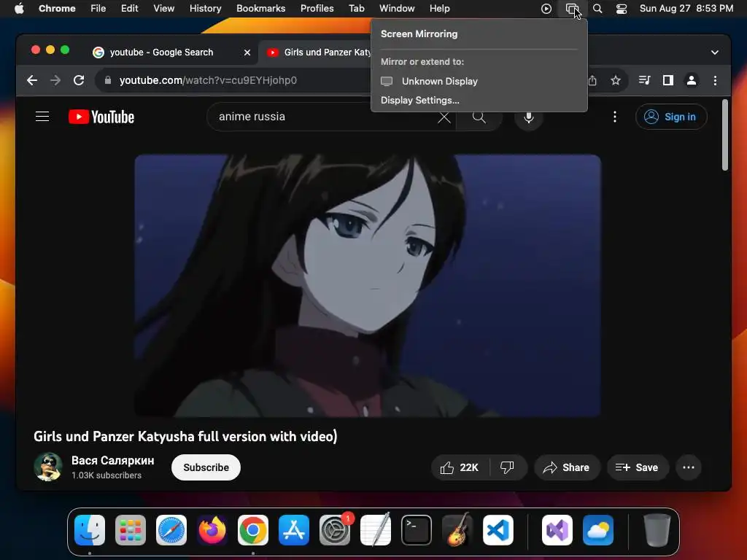This screenshot has height=560, width=747.
Task: Open Firefox from the Dock
Action: click(x=212, y=530)
